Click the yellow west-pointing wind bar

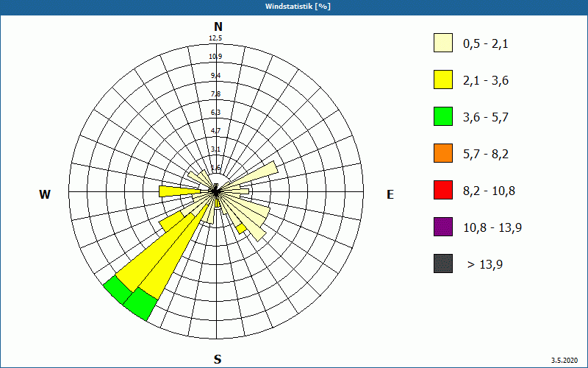180,191
